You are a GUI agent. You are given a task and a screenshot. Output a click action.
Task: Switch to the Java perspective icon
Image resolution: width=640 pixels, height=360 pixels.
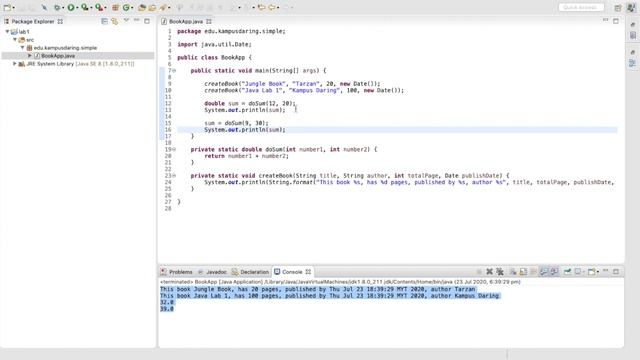tap(631, 7)
